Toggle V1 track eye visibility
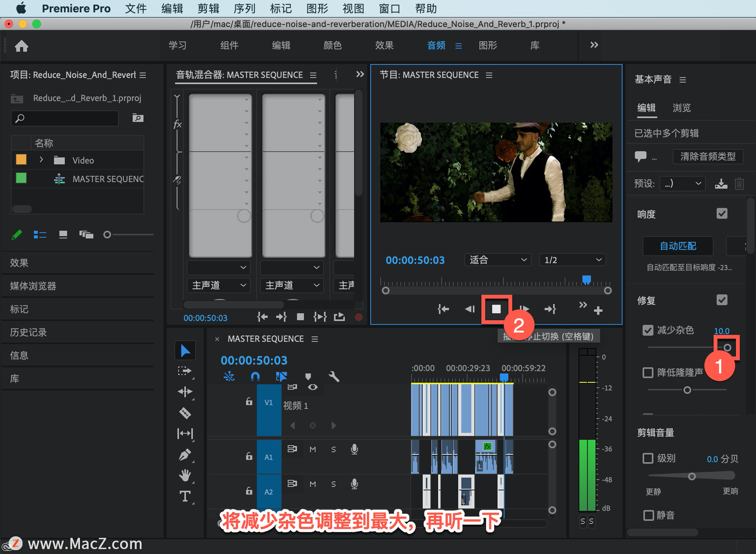The width and height of the screenshot is (756, 554). click(x=313, y=387)
